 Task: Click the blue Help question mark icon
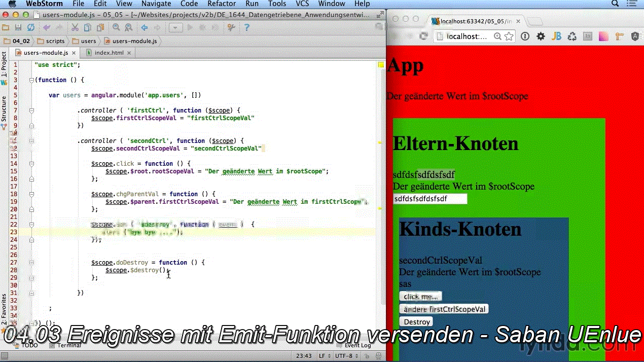(x=247, y=27)
